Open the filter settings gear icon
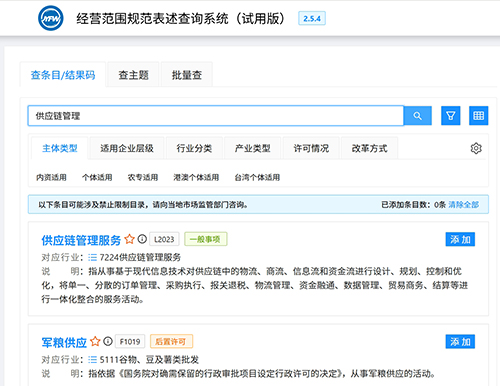 click(476, 148)
